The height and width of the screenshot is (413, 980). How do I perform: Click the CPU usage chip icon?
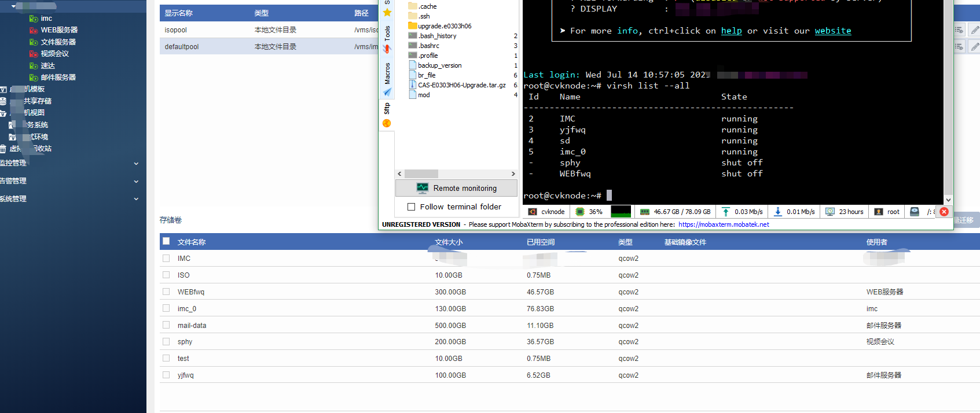click(580, 212)
